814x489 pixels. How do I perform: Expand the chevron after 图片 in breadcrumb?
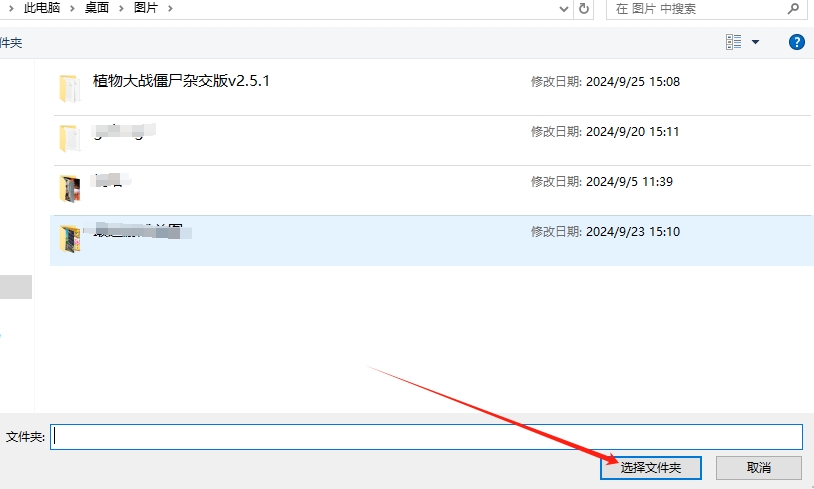coord(170,8)
